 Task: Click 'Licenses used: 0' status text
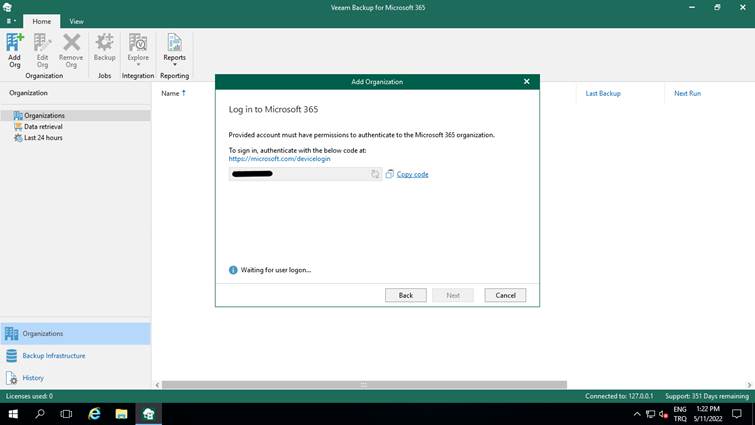[29, 396]
